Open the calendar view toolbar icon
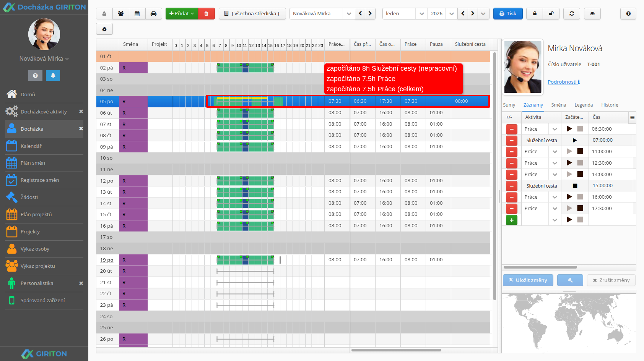 click(137, 14)
